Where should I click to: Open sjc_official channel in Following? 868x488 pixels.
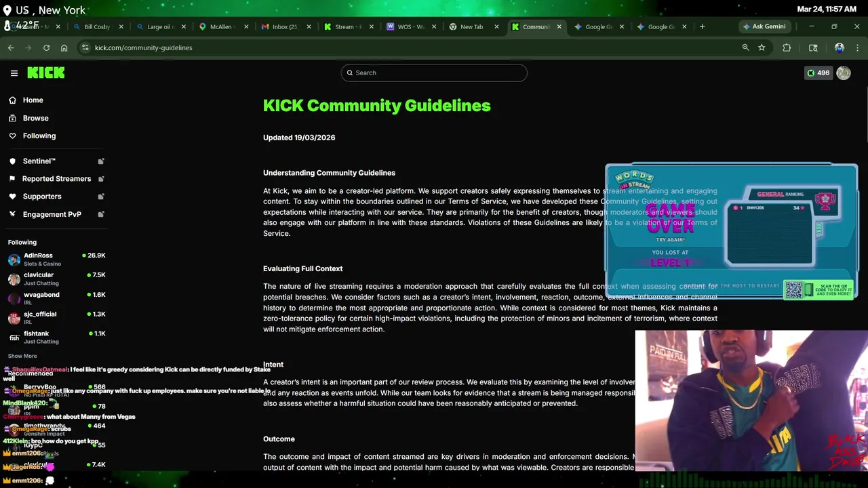pos(57,318)
